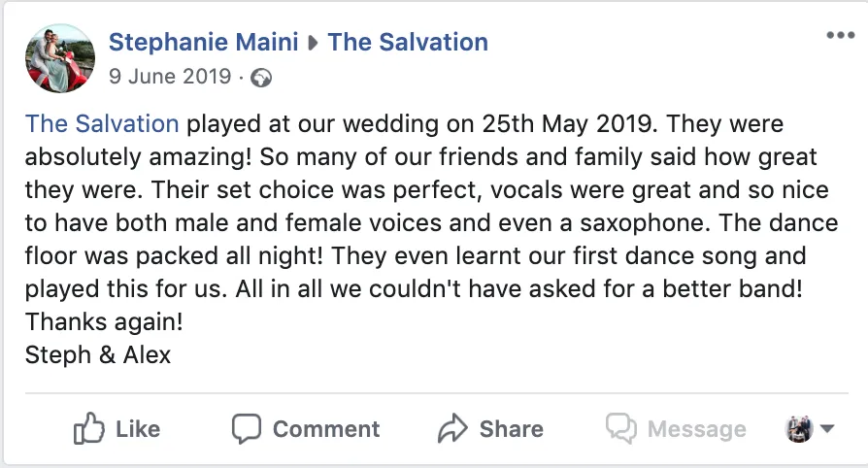Click the greyed-out Message chat bubbles icon
This screenshot has height=468, width=868.
[621, 428]
